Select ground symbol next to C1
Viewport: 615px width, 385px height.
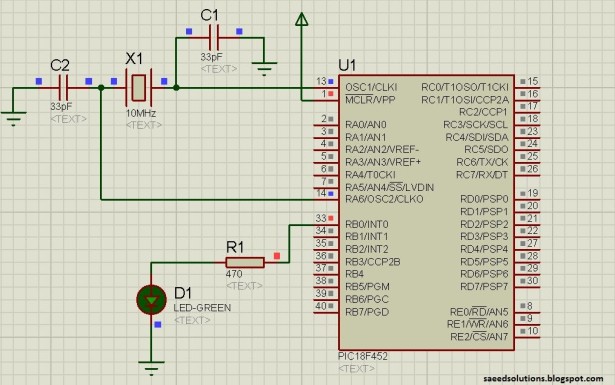(x=264, y=69)
